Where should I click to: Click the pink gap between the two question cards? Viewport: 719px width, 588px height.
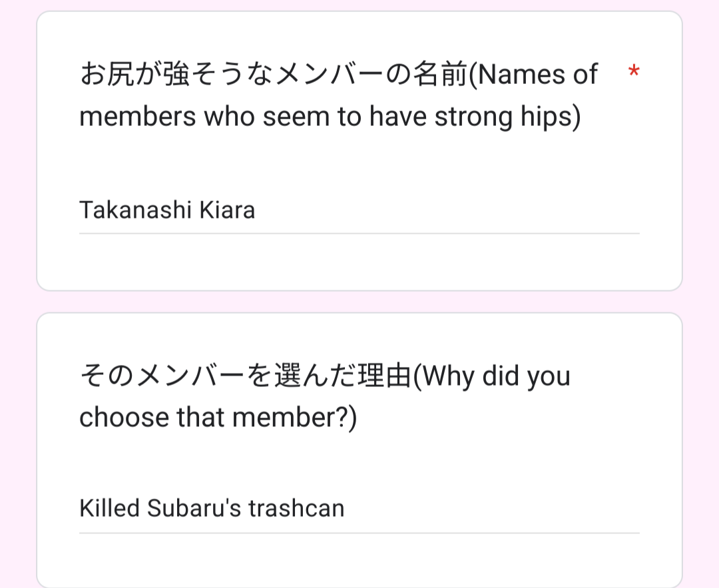(359, 302)
